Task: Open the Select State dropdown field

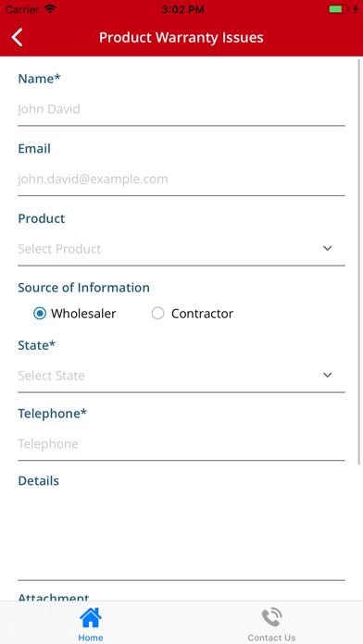Action: click(x=181, y=376)
